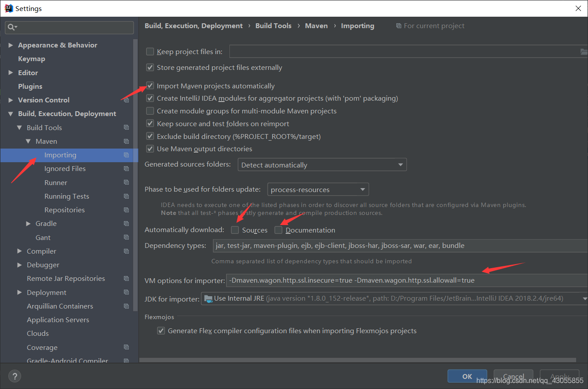Click project-level icon beside Compiler
The image size is (588, 389).
tap(126, 251)
